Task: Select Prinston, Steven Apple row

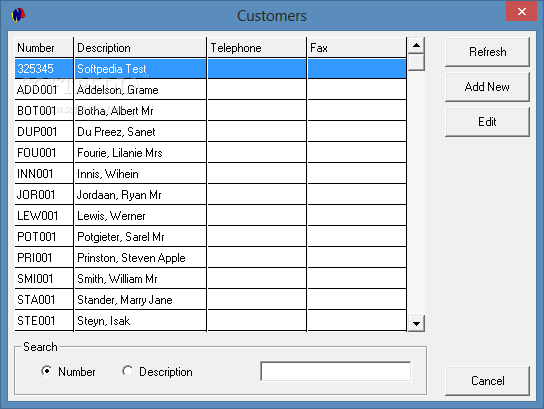Action: coord(141,258)
